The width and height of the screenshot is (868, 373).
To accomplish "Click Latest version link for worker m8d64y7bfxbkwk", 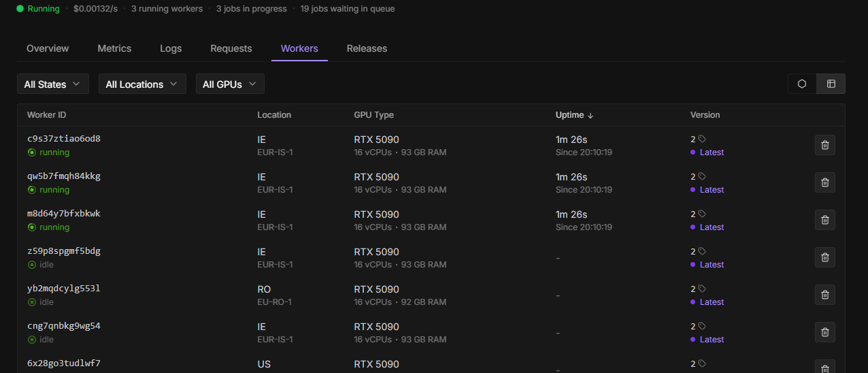I will point(712,227).
